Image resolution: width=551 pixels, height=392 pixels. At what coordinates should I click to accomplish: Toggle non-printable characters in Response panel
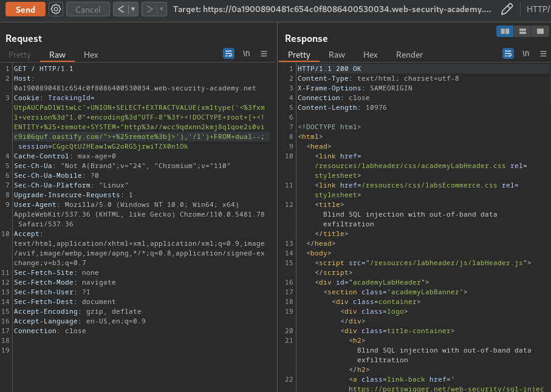click(525, 53)
